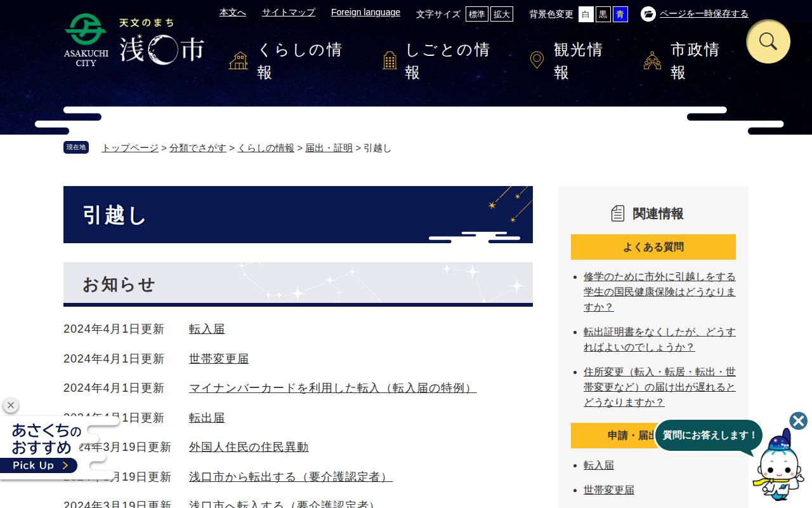The width and height of the screenshot is (812, 508).
Task: Click the house icon for くらしの情報
Action: [238, 59]
